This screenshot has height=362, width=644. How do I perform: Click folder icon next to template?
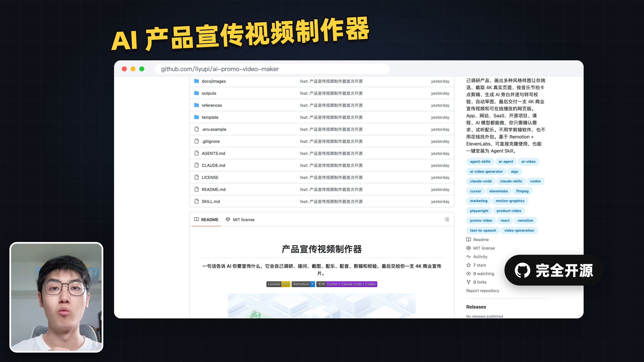[196, 117]
